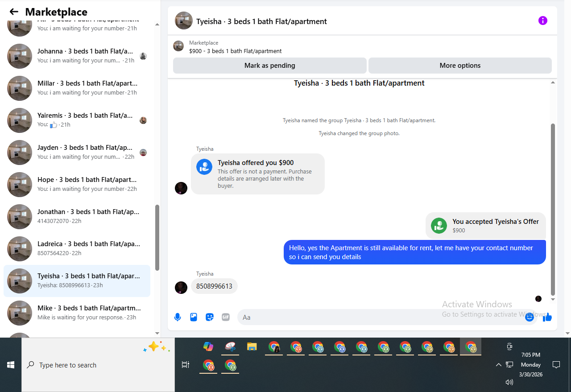571x392 pixels.
Task: Click chat messages scrollbar thumb
Action: pyautogui.click(x=553, y=210)
